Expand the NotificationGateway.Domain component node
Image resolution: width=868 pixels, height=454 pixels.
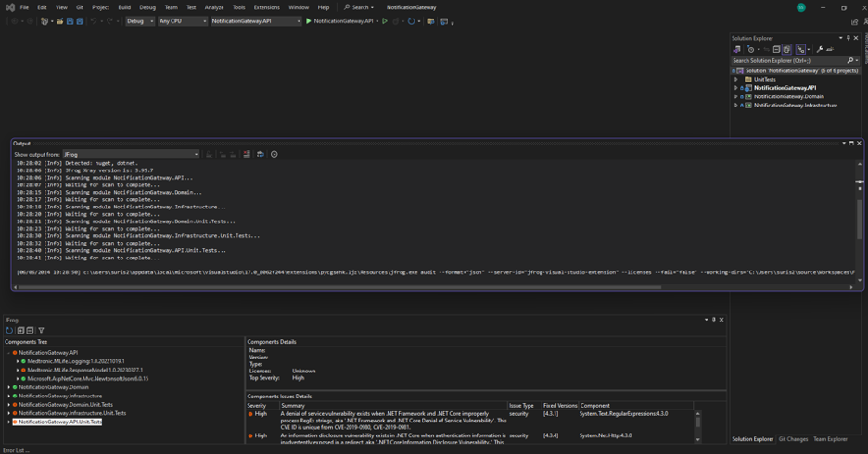[x=9, y=387]
